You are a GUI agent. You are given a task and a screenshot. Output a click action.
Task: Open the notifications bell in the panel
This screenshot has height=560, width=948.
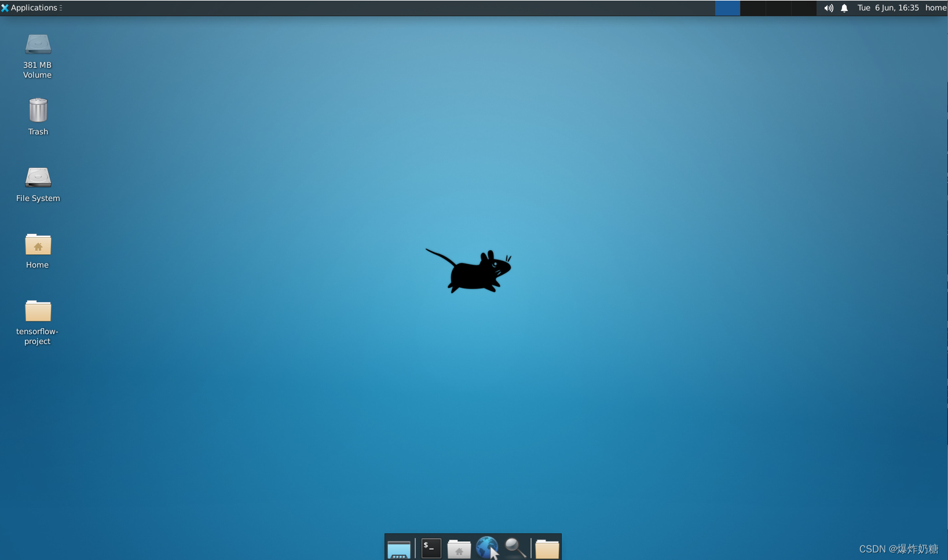[x=844, y=8]
